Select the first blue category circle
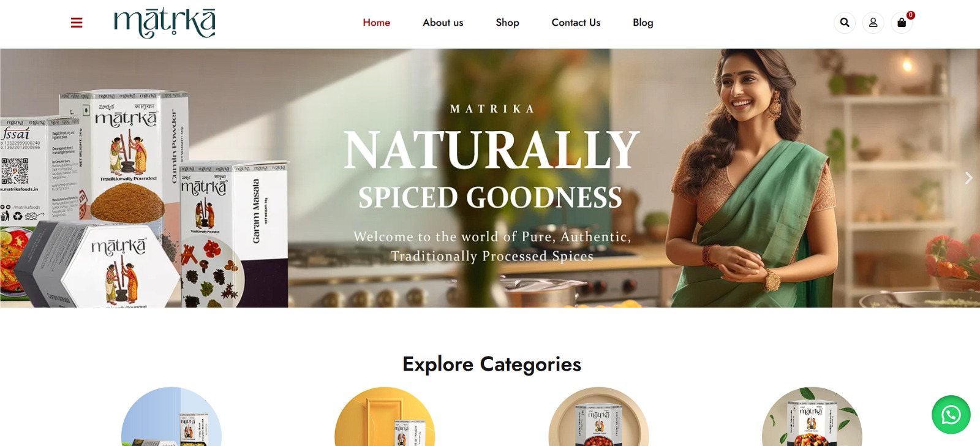This screenshot has height=446, width=980. coord(171,417)
